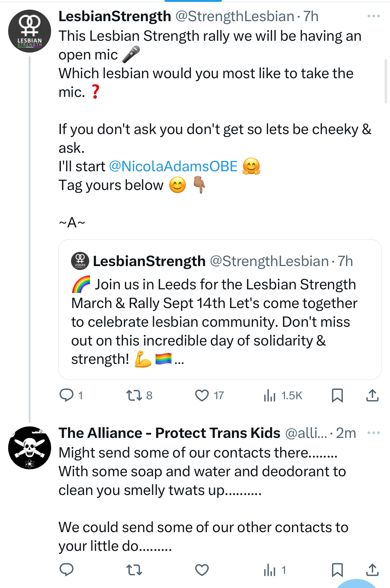390x588 pixels.
Task: Bookmark The Alliance's reply
Action: pyautogui.click(x=337, y=570)
